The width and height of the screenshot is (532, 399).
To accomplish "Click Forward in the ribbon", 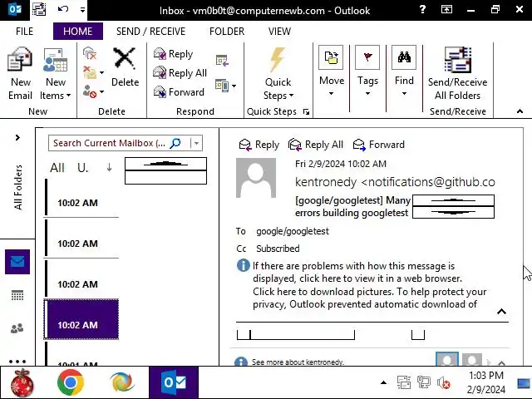I will tap(179, 91).
